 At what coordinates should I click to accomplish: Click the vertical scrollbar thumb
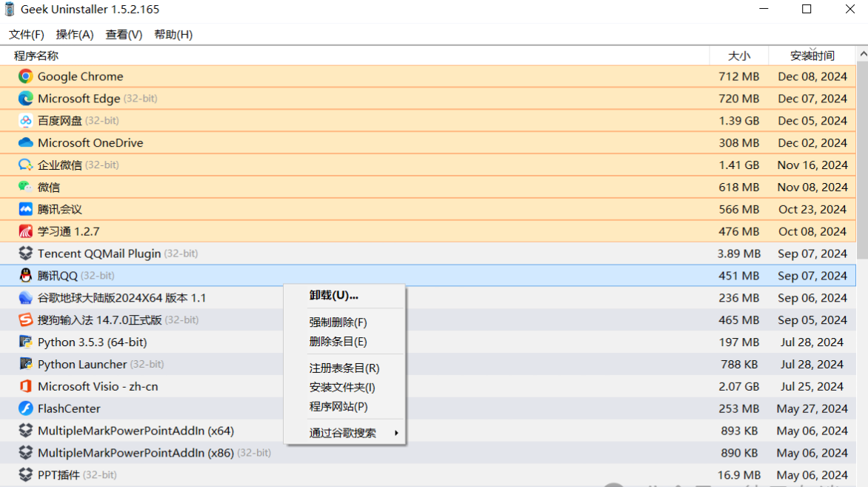pos(863,159)
